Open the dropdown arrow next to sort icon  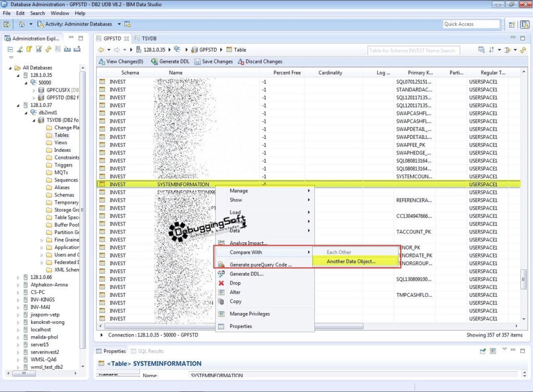499,50
